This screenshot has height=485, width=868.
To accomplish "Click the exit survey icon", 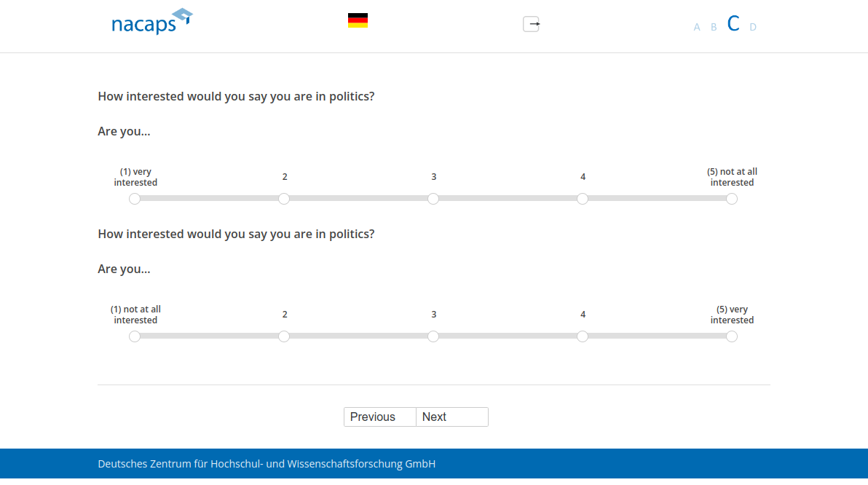I will (x=531, y=24).
